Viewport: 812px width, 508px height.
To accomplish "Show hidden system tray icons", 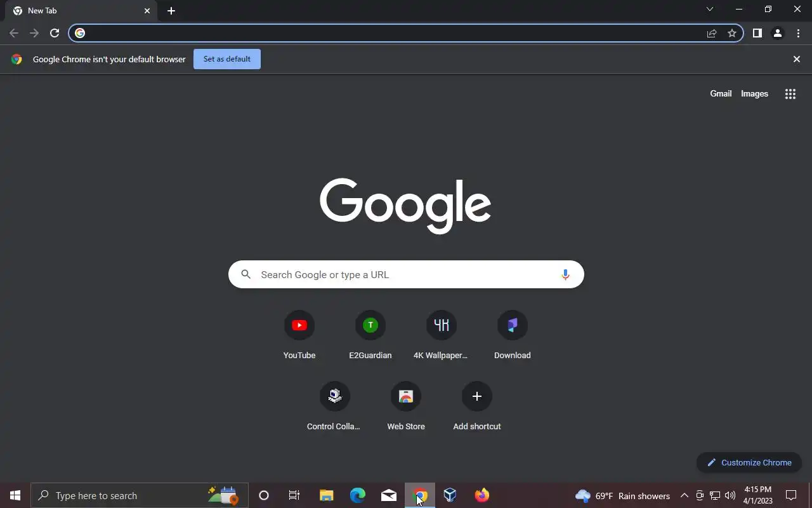I will (x=684, y=495).
